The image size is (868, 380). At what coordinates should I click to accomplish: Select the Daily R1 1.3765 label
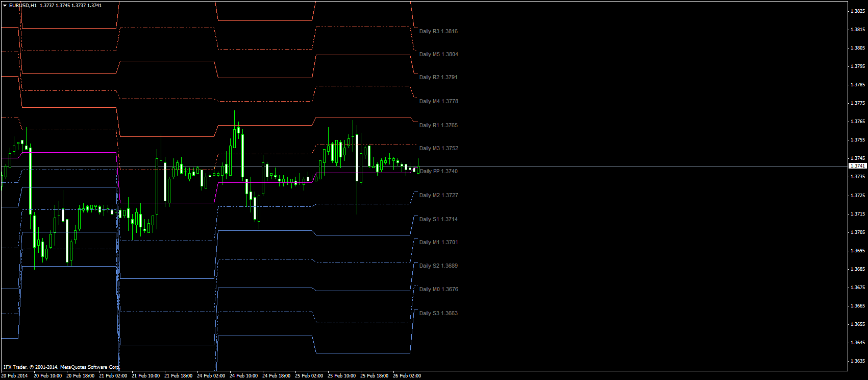point(438,125)
